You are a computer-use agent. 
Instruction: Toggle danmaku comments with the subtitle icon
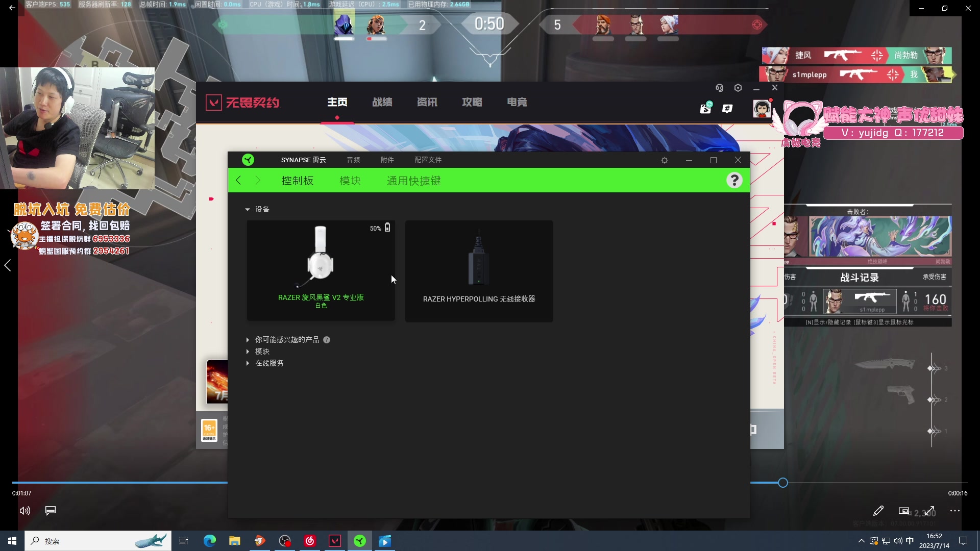coord(50,511)
